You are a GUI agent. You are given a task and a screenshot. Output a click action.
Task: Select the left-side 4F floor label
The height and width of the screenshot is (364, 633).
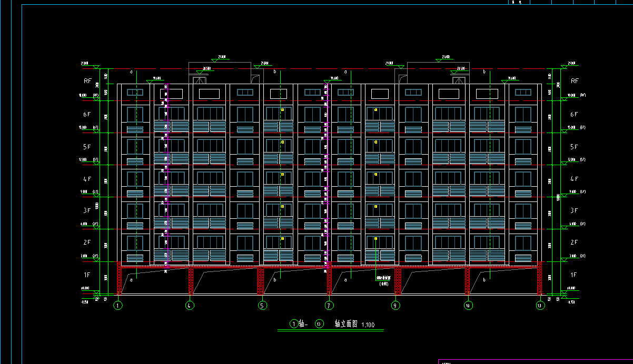pos(87,179)
